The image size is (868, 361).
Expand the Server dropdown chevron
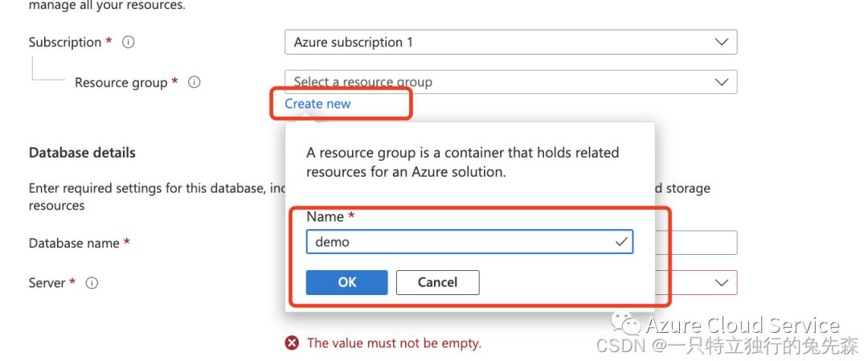pos(722,283)
